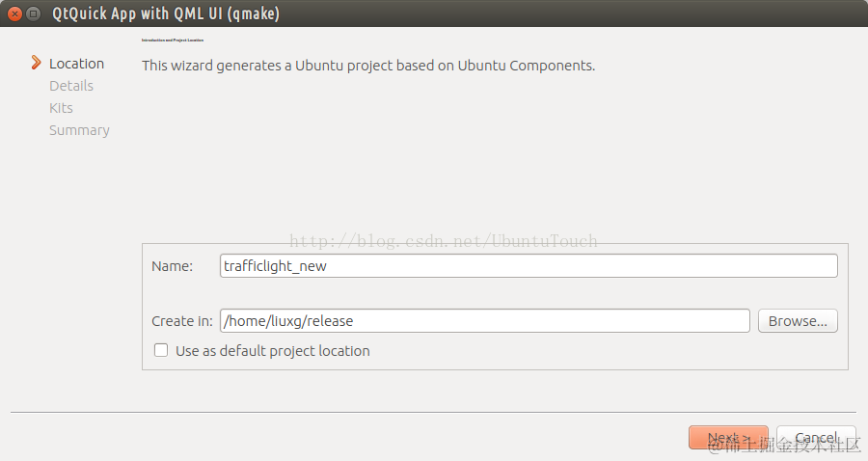Open the Summary wizard step
Image resolution: width=868 pixels, height=461 pixels.
tap(79, 130)
